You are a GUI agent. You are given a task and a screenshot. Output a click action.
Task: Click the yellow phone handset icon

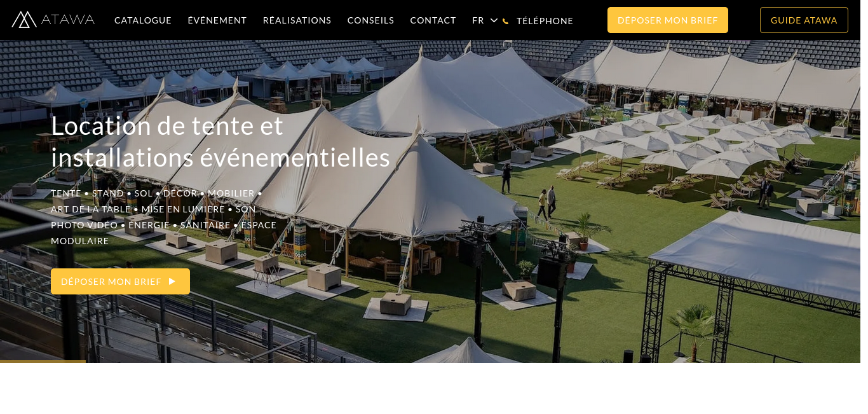click(506, 21)
